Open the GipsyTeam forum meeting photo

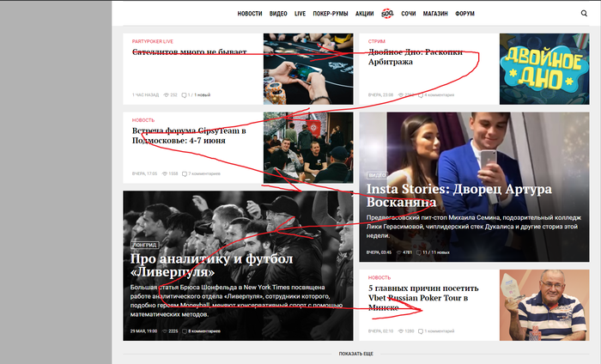pos(308,148)
